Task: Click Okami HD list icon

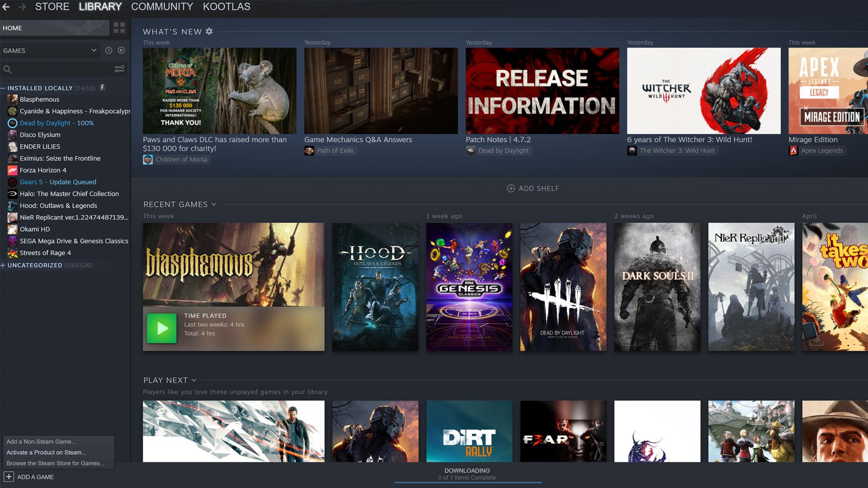Action: tap(13, 229)
